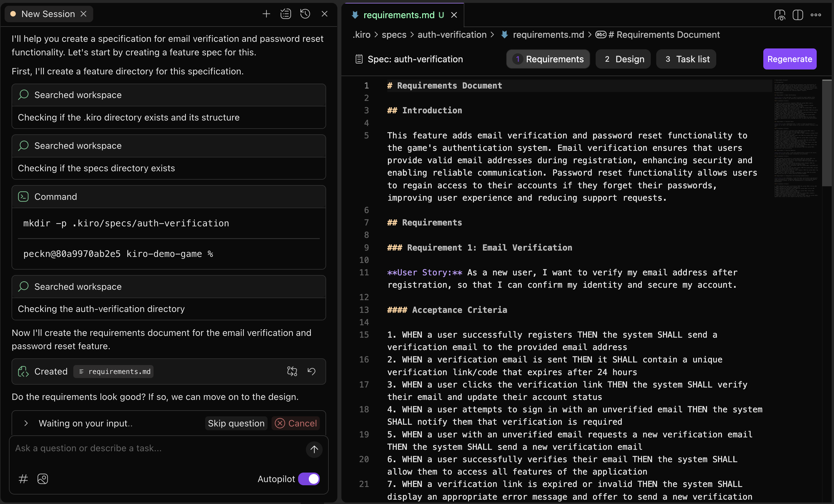
Task: Split the editor with the layout icon
Action: point(797,15)
